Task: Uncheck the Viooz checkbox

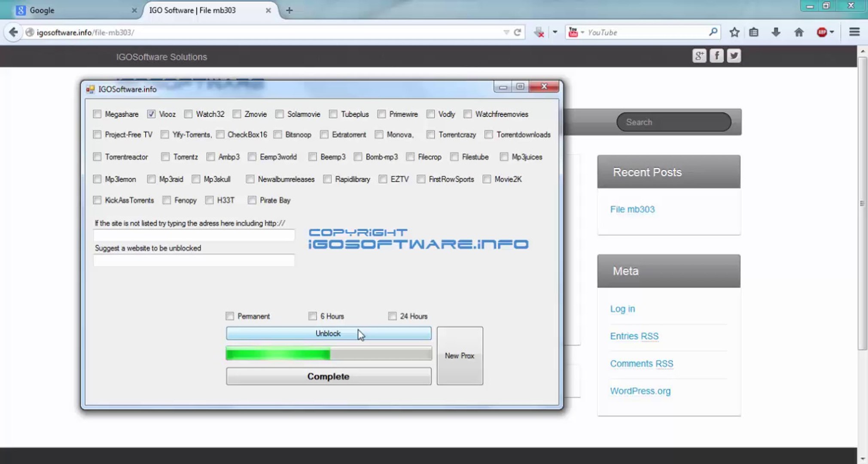Action: coord(151,114)
